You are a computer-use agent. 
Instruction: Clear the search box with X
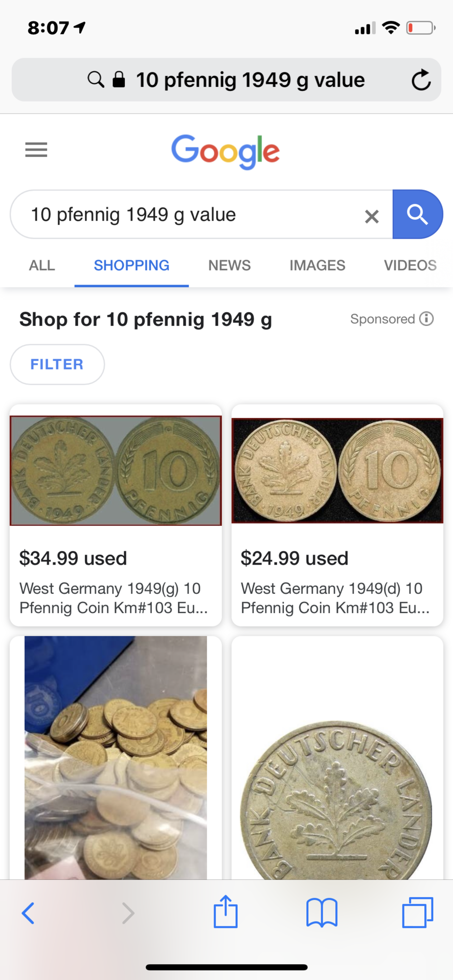click(x=372, y=216)
